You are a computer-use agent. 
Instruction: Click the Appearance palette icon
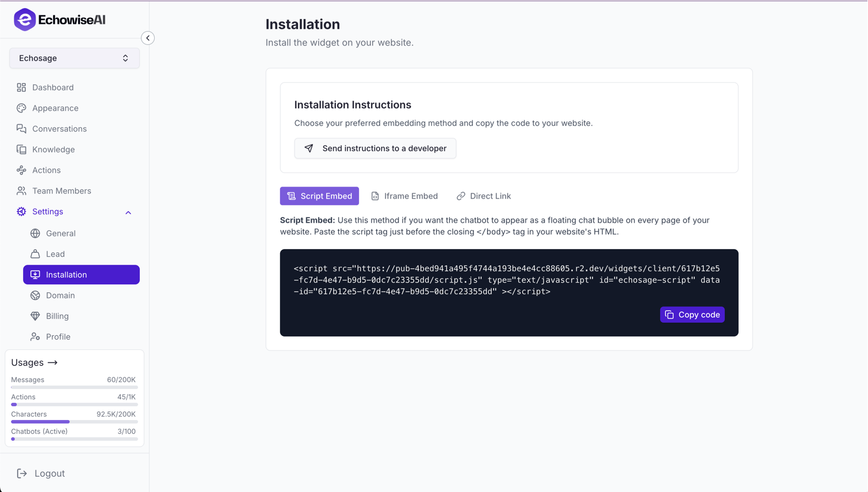pos(21,108)
